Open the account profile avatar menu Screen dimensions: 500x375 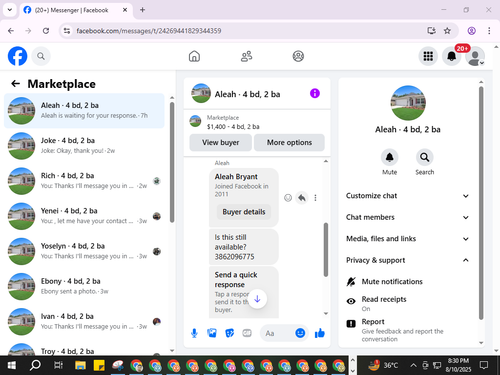475,56
